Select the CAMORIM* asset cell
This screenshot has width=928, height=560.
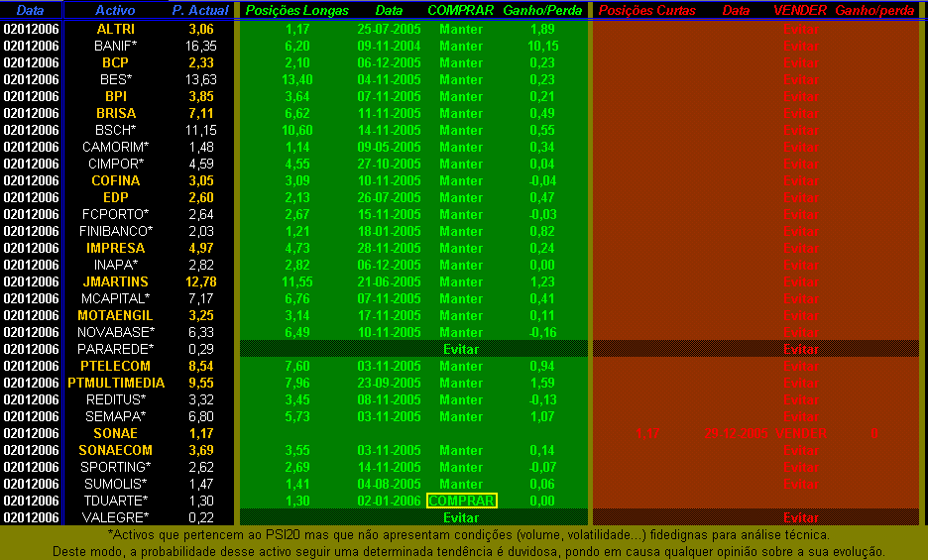tap(115, 148)
